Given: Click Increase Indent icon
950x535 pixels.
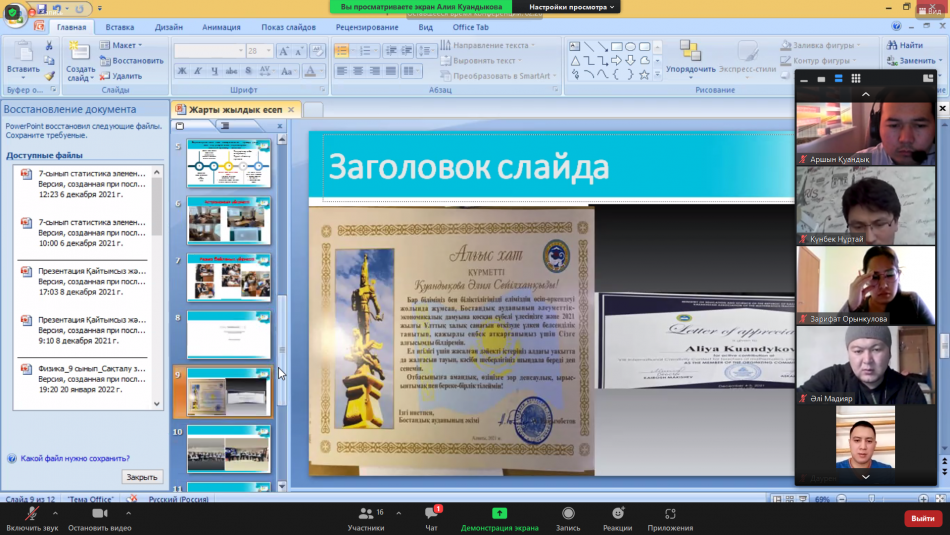Looking at the screenshot, I should pos(407,51).
